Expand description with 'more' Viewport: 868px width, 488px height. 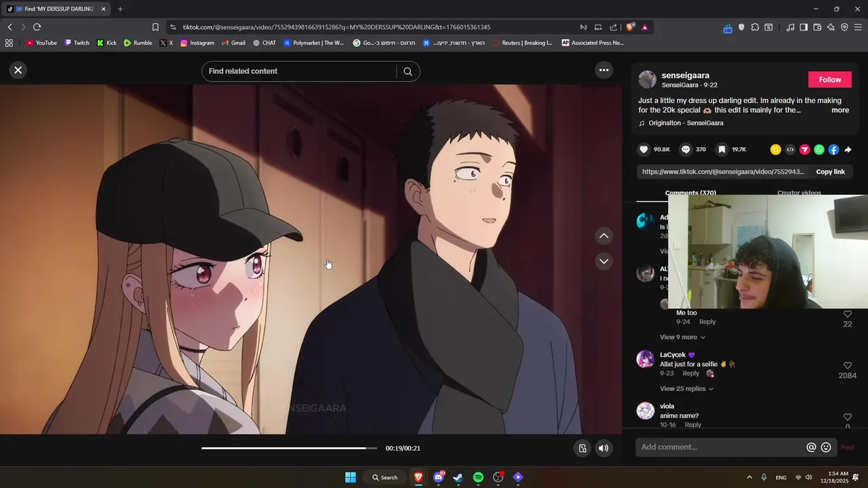click(840, 110)
